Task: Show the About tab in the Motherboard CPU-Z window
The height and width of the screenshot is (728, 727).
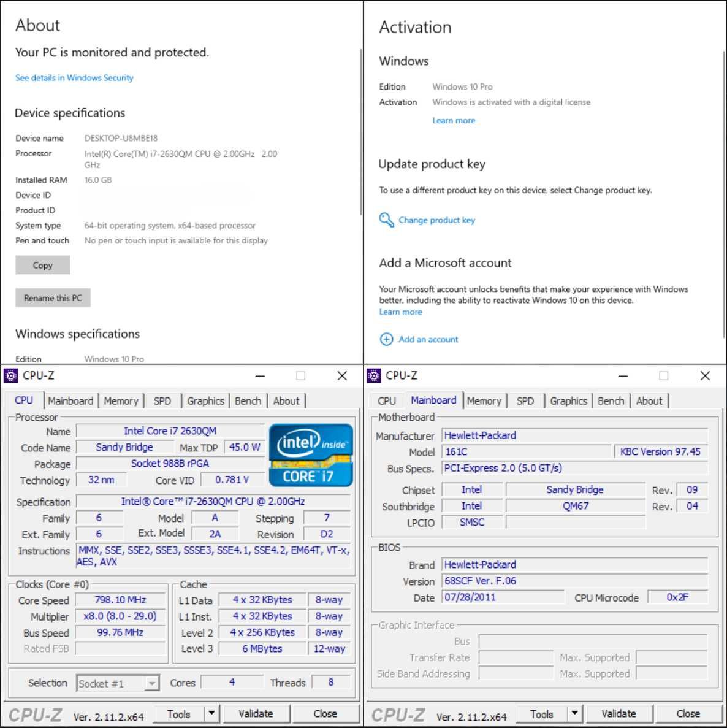Action: (650, 400)
